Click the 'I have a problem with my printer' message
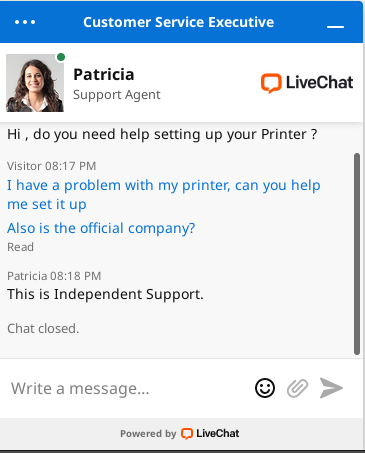Image resolution: width=365 pixels, height=453 pixels. click(x=164, y=195)
